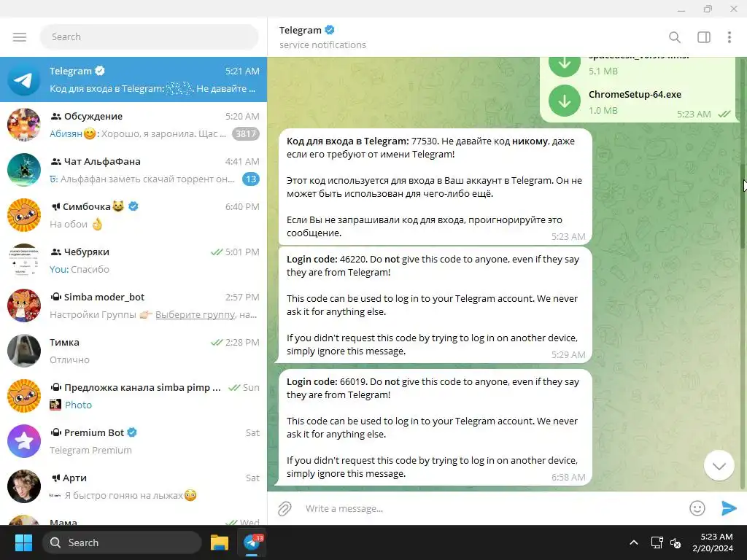Click the Photo preview in Предложка chat
The width and height of the screenshot is (747, 560).
click(71, 405)
